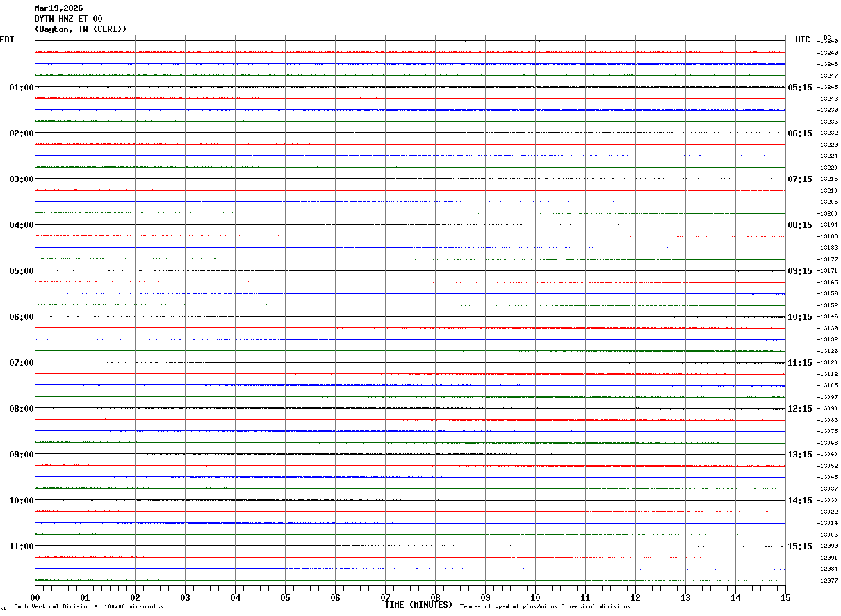841x616 pixels.
Task: Click the DC offset value -13232
Action: click(827, 133)
